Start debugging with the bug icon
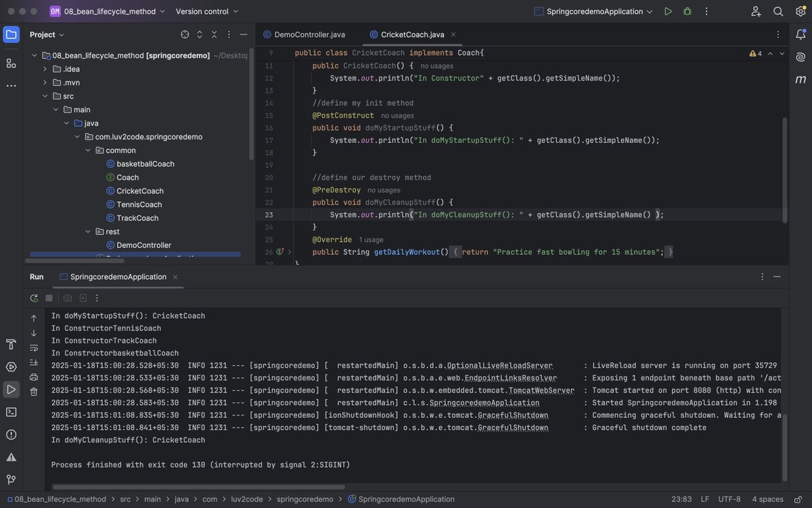Image resolution: width=812 pixels, height=508 pixels. 687,12
